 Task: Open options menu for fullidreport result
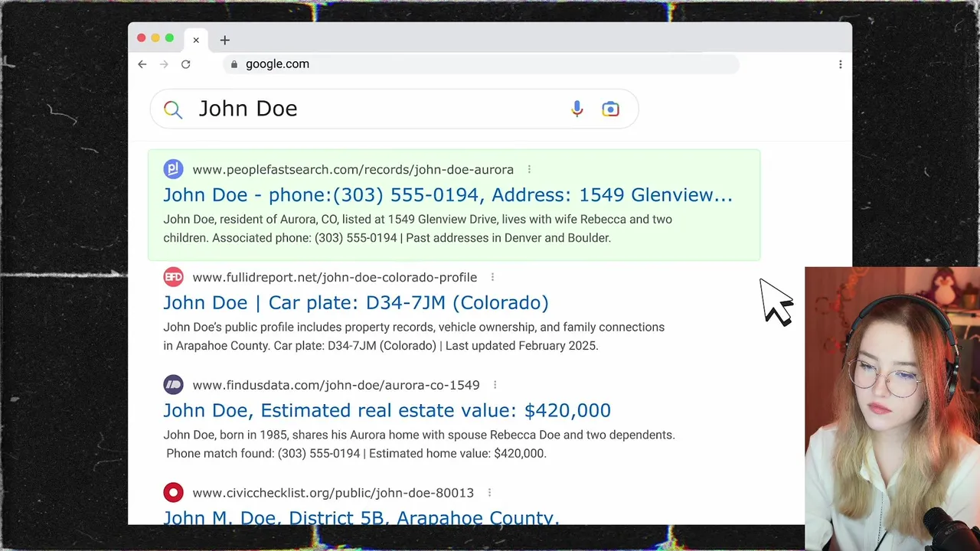[492, 277]
